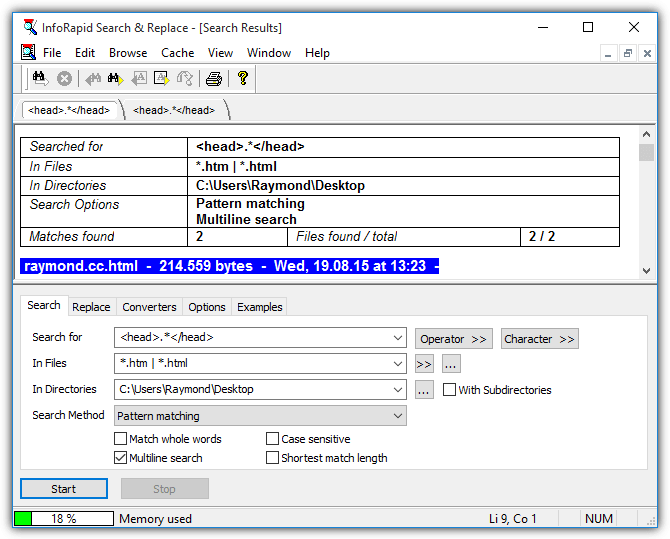Open the Edit menu
The height and width of the screenshot is (539, 670).
tap(85, 53)
